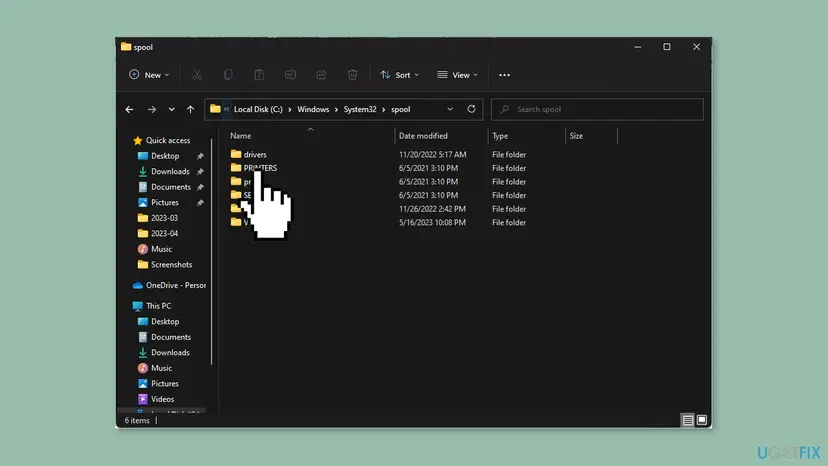Click the Share icon in toolbar
The height and width of the screenshot is (466, 828).
pyautogui.click(x=322, y=75)
